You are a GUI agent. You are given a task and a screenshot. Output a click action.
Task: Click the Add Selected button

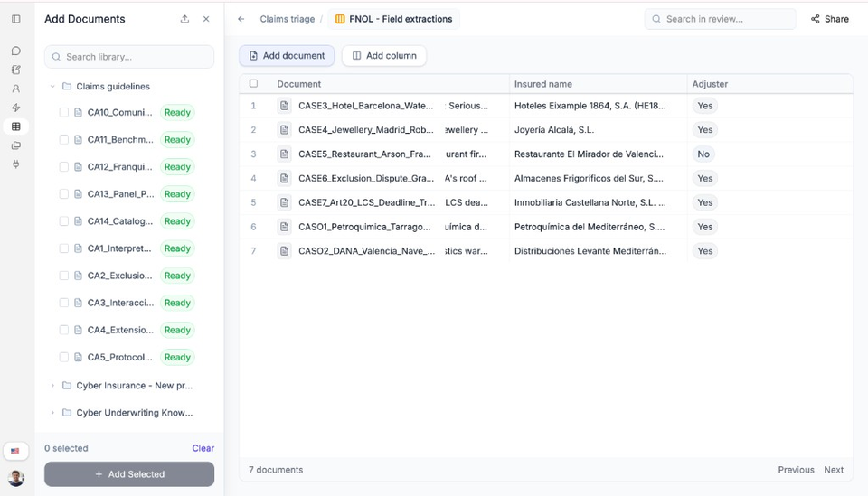click(129, 474)
